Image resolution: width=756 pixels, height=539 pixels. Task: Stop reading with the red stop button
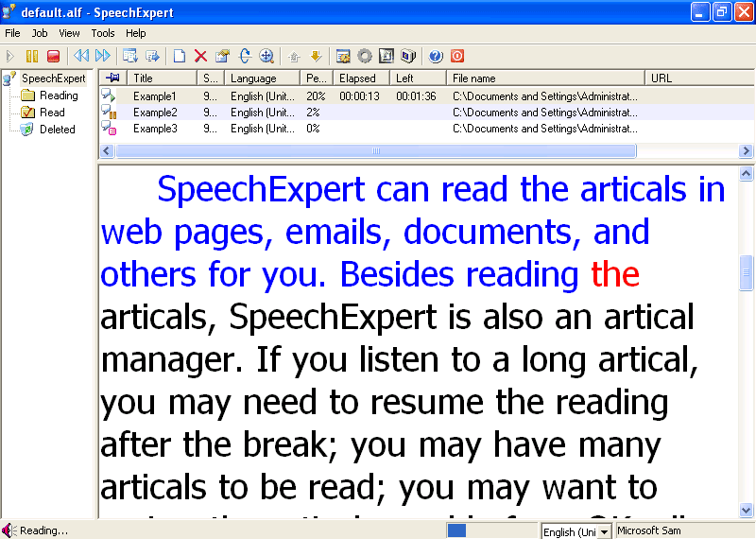53,57
